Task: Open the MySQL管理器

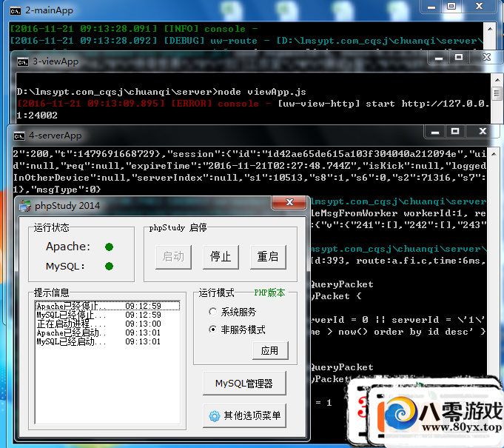Action: 244,384
